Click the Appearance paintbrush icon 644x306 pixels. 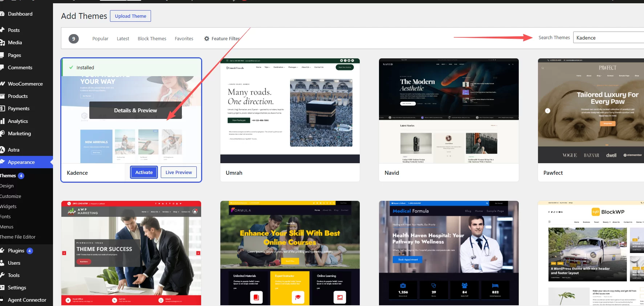click(x=2, y=162)
